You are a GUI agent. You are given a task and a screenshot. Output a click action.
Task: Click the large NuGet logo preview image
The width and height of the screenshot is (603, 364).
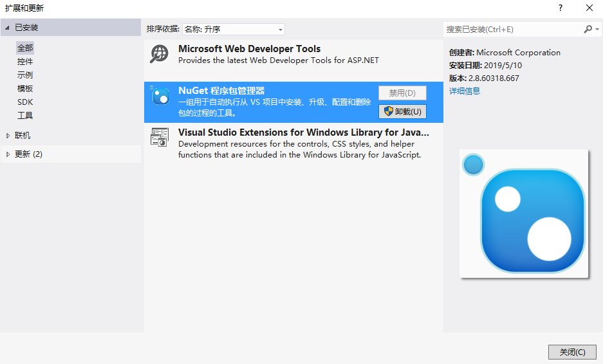524,214
